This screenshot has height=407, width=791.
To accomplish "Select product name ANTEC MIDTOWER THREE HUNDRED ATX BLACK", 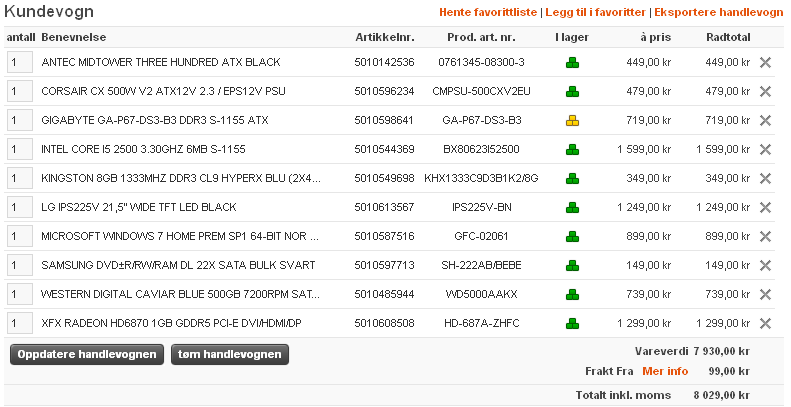I will tap(161, 63).
